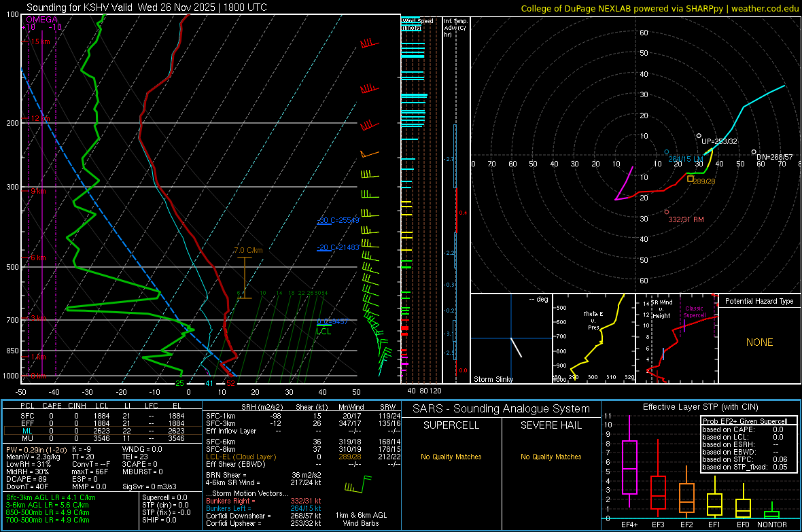
Task: Click the 'SHIP = 0.0' value
Action: click(159, 520)
